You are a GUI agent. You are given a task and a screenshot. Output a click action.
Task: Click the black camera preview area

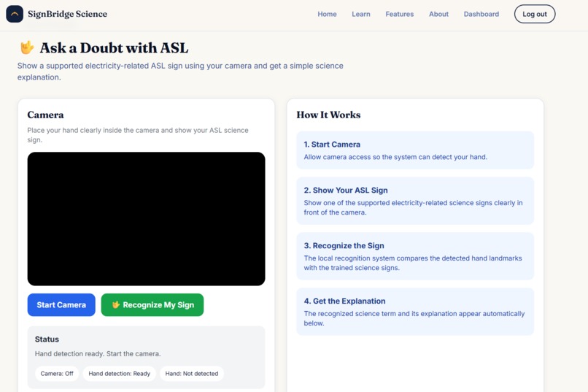pyautogui.click(x=146, y=219)
